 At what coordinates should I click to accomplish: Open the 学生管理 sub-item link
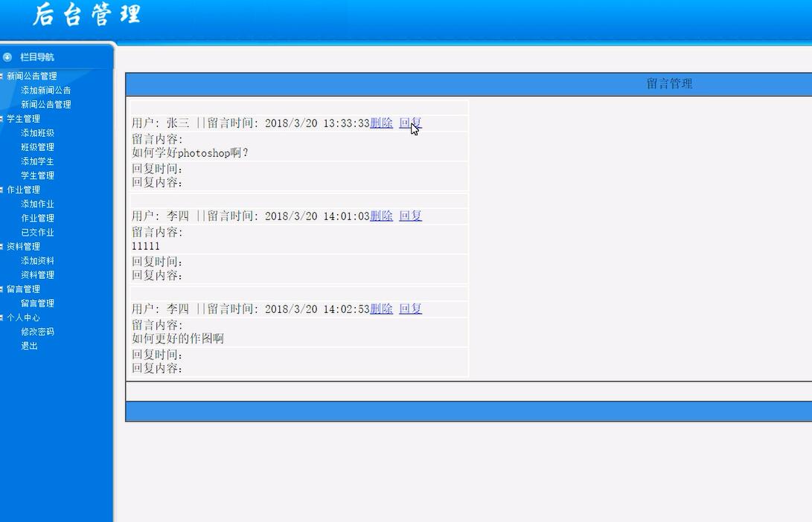[37, 175]
